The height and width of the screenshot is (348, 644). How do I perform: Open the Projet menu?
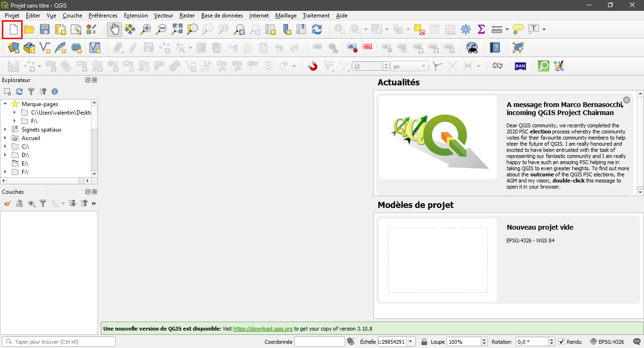[x=12, y=16]
